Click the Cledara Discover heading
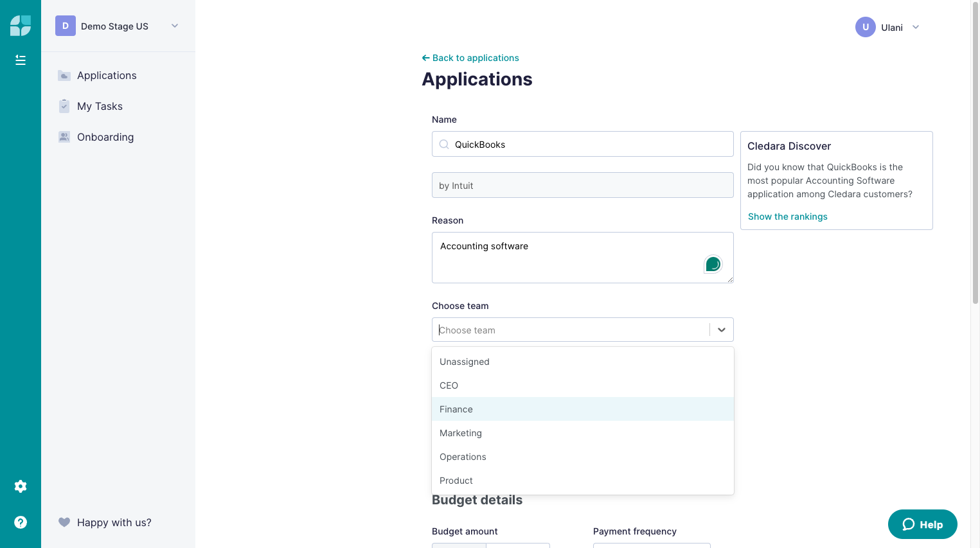 (789, 146)
